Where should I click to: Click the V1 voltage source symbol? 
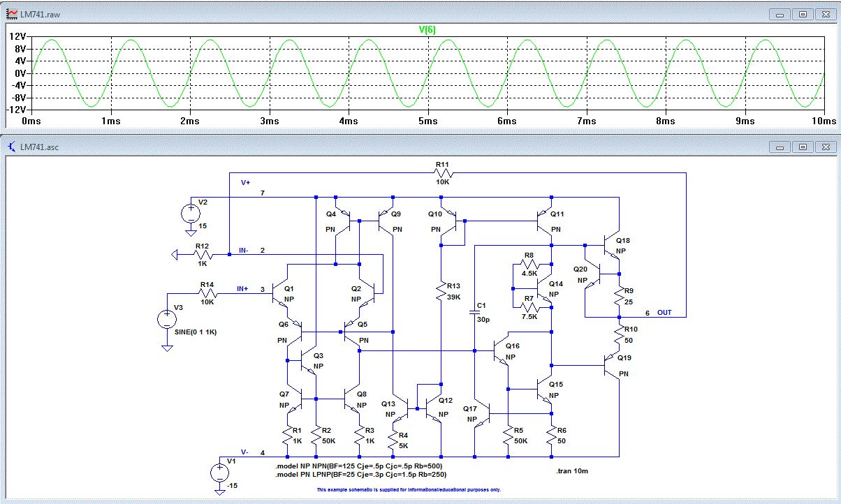[219, 473]
